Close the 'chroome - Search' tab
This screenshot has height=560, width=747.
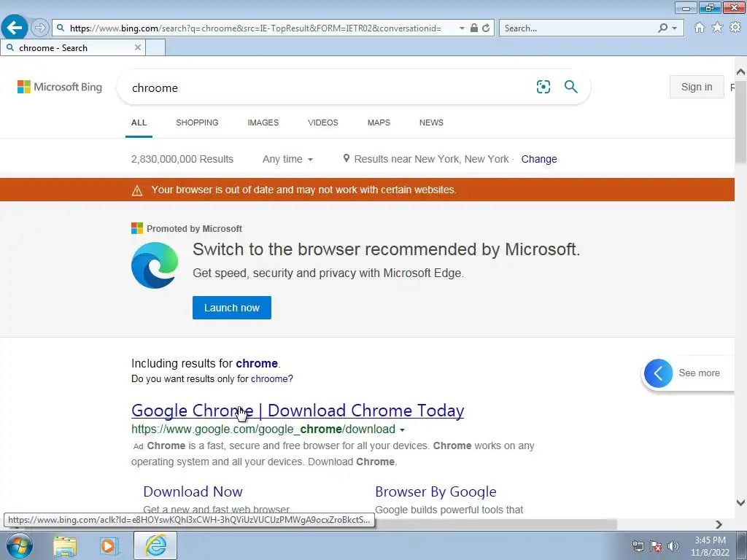[138, 47]
